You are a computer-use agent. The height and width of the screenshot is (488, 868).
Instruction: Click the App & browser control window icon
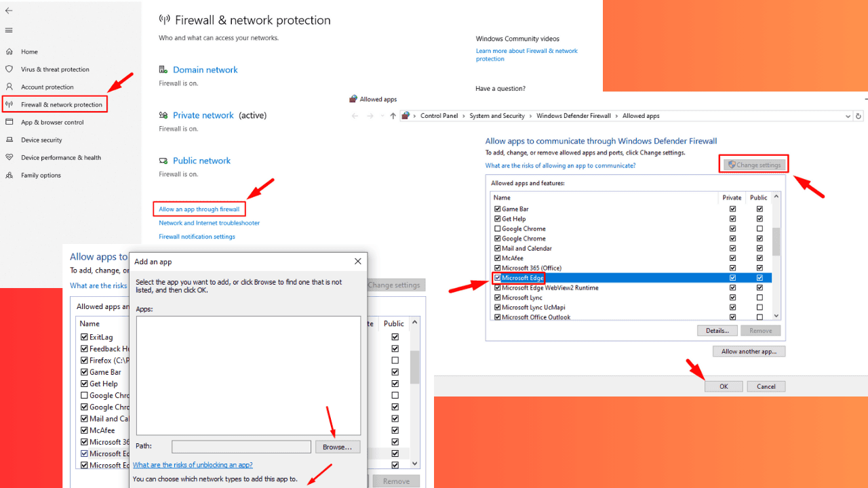[9, 122]
